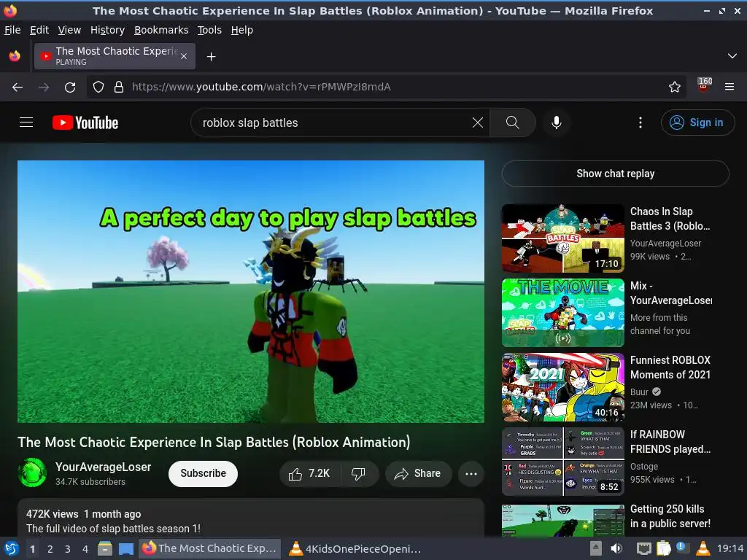Open the Tools menu
This screenshot has height=560, width=747.
[209, 30]
